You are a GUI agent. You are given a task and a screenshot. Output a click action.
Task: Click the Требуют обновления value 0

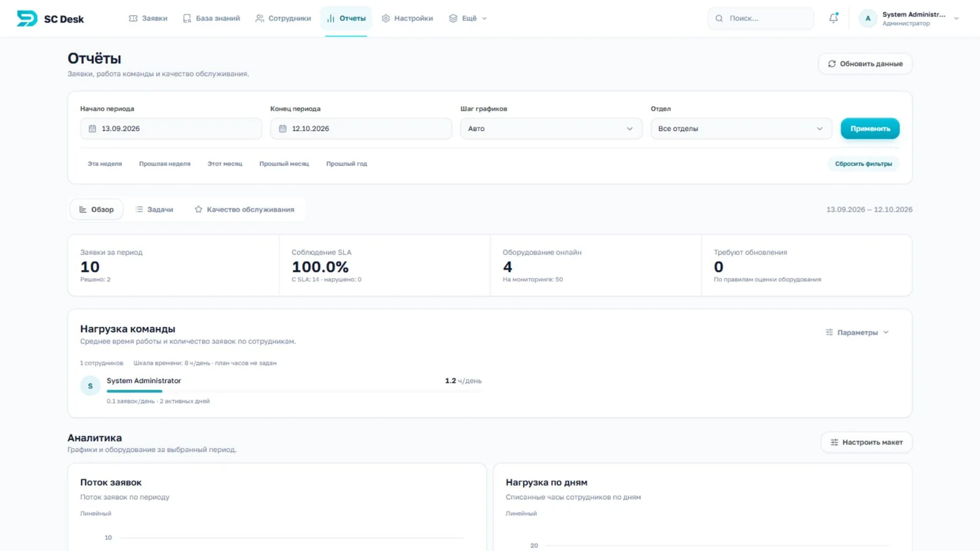[718, 267]
